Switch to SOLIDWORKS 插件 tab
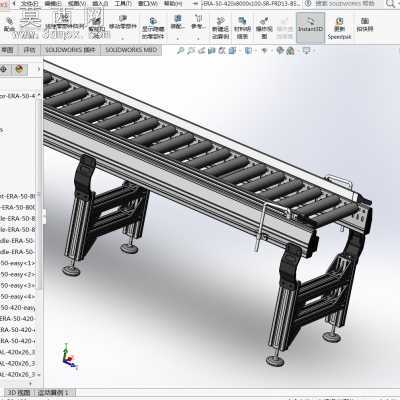This screenshot has width=400, height=400. click(x=70, y=50)
